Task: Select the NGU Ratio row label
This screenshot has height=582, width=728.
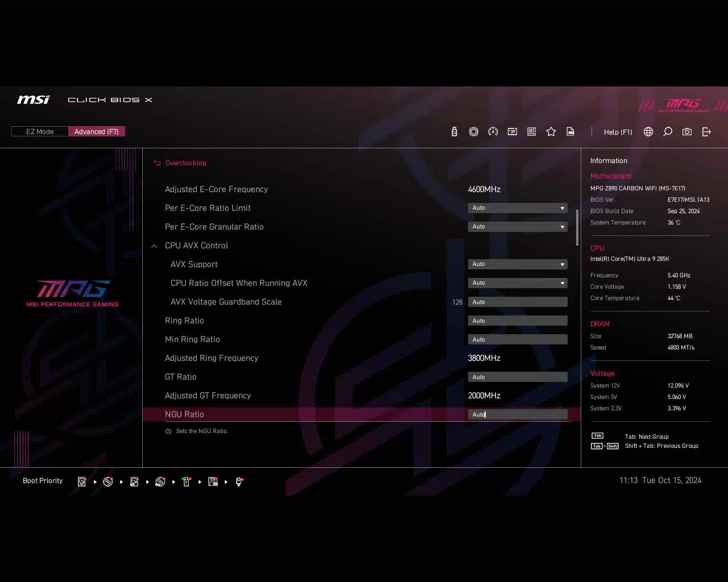Action: coord(184,414)
